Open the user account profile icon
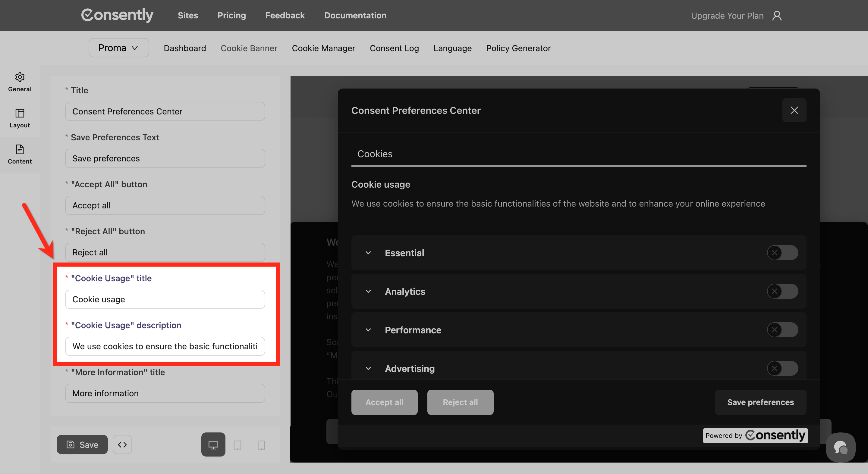 pyautogui.click(x=777, y=16)
